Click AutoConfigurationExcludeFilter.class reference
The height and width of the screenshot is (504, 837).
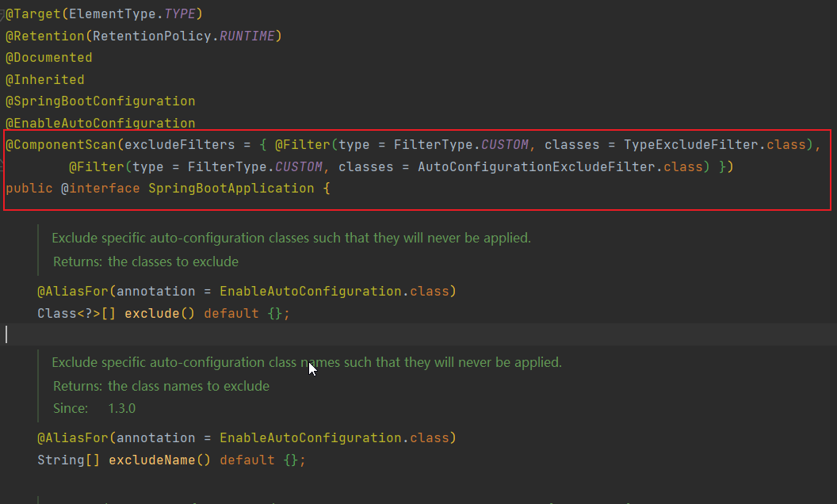click(560, 167)
